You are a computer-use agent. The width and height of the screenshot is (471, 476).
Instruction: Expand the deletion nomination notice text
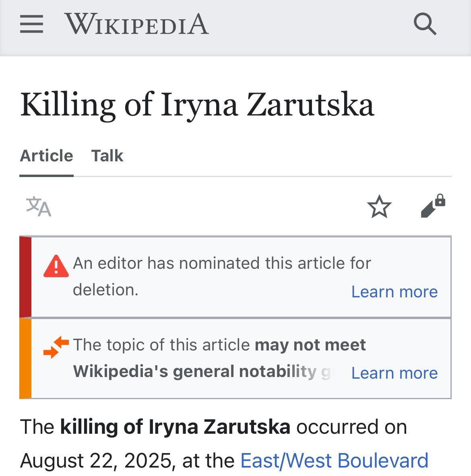coord(221,264)
